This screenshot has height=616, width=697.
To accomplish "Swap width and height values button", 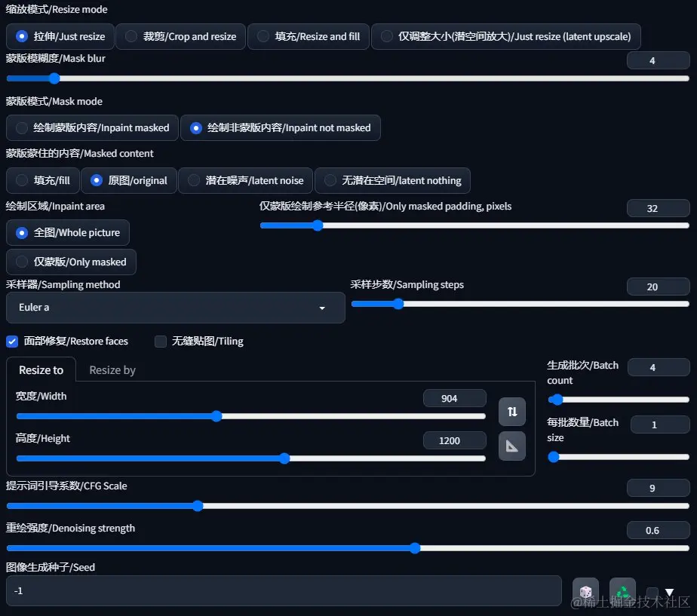I will 512,412.
